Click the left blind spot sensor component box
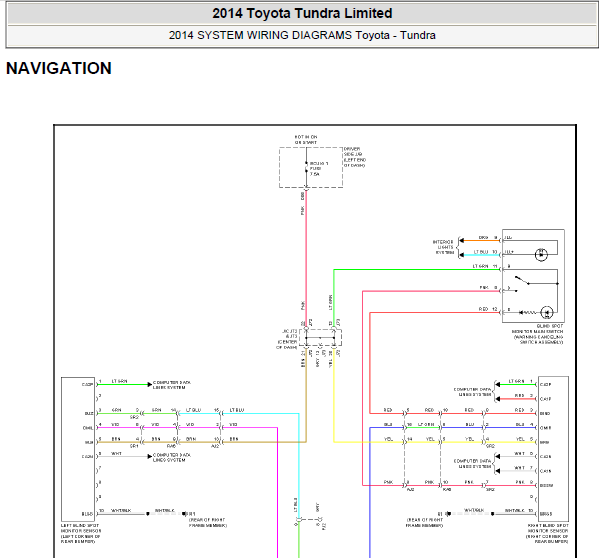This screenshot has width=599, height=558. point(78,449)
